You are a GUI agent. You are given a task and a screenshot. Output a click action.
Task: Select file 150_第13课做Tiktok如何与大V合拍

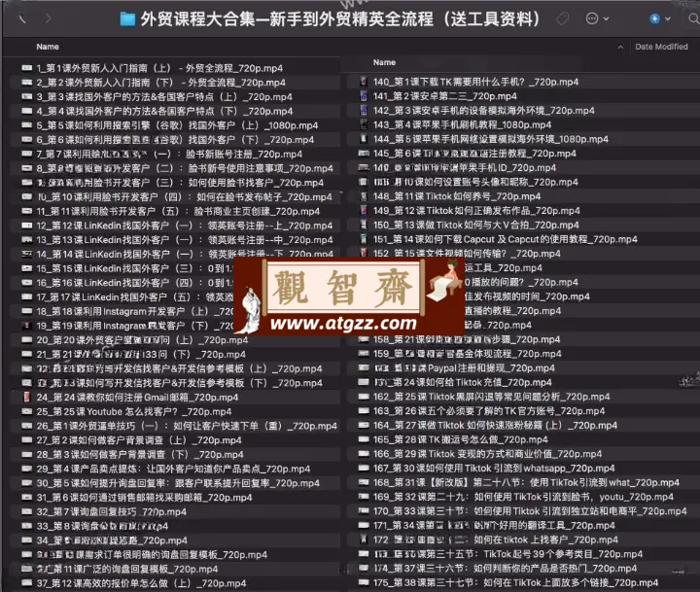click(x=475, y=225)
